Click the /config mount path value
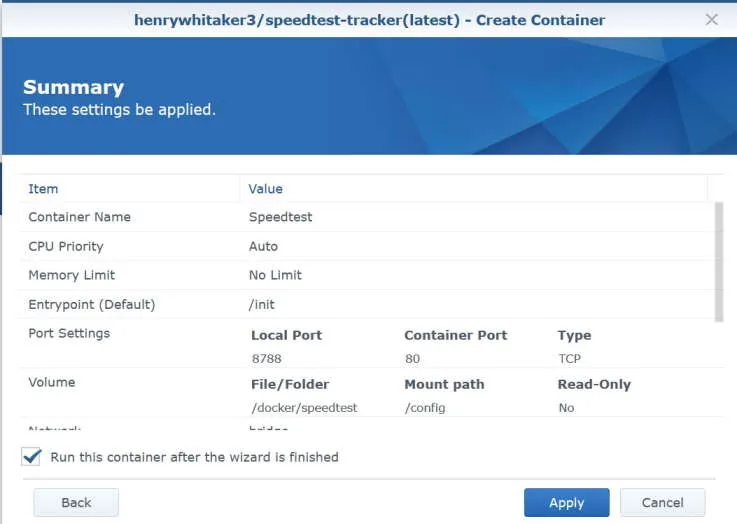737x524 pixels. click(x=424, y=407)
